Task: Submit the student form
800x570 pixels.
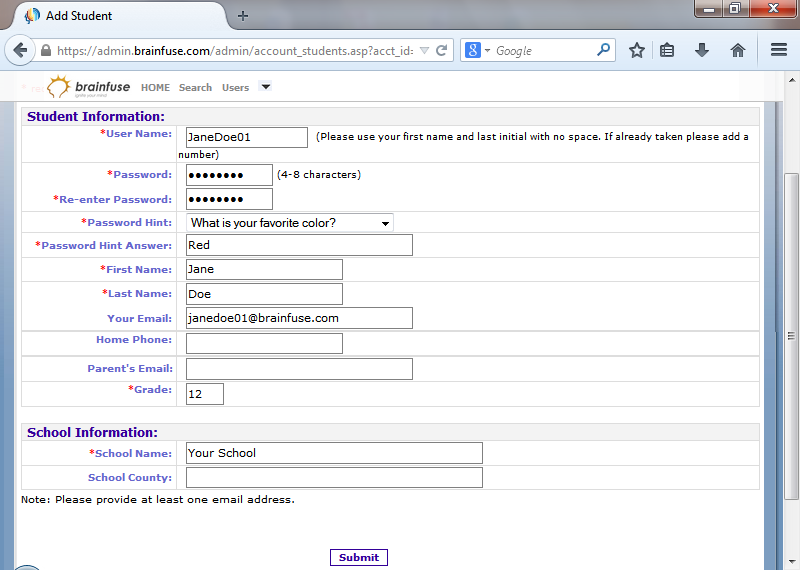Action: click(x=359, y=557)
